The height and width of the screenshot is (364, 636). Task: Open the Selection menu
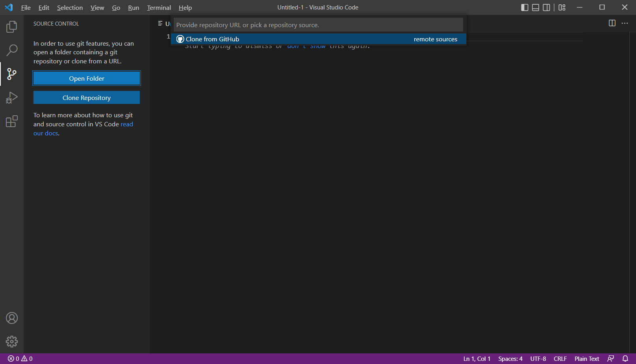click(x=70, y=7)
